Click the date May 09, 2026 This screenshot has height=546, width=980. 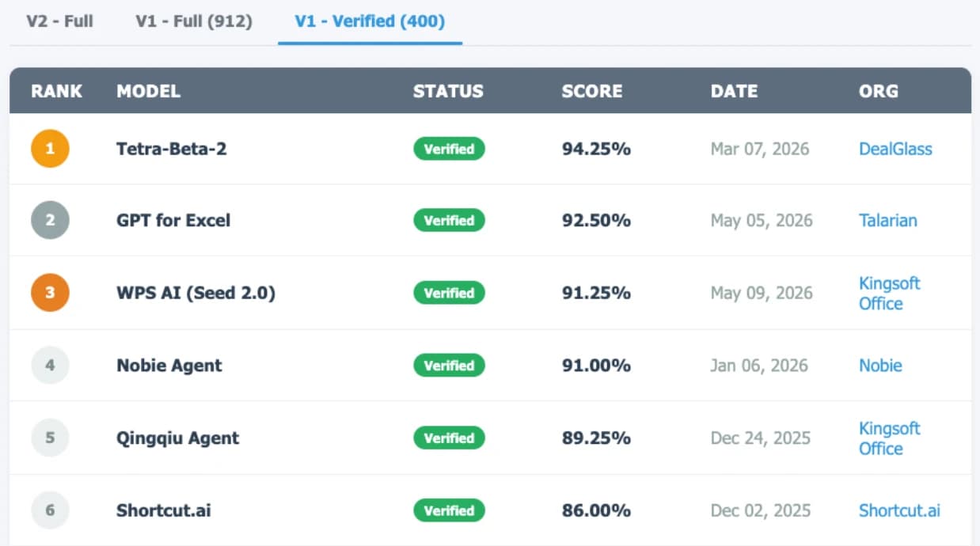tap(762, 293)
